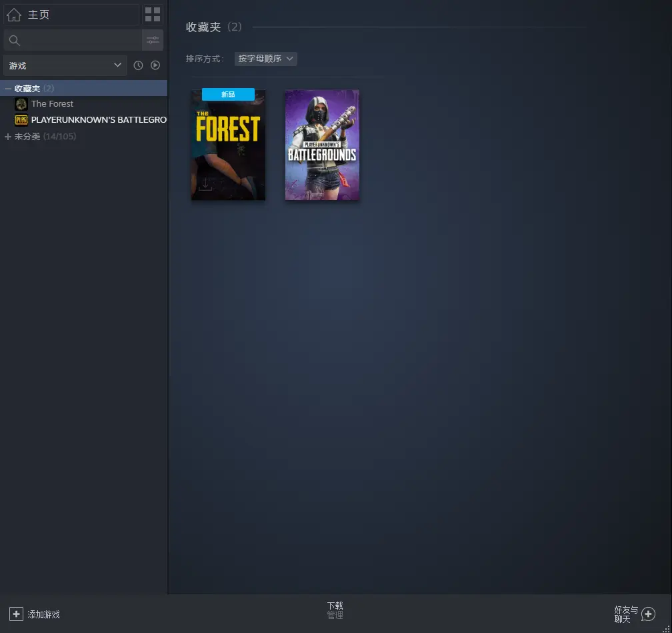This screenshot has width=672, height=633.
Task: Open the 游戏 category dropdown
Action: click(65, 65)
